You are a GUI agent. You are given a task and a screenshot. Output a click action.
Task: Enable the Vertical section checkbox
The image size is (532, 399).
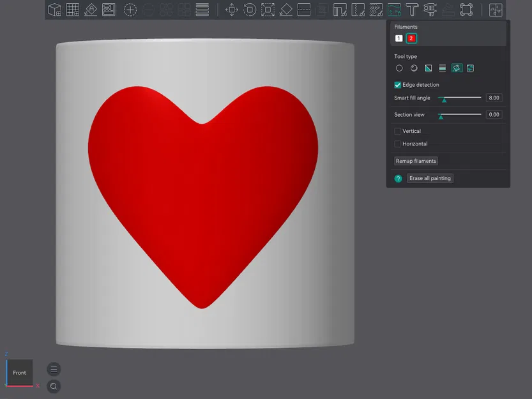(398, 131)
